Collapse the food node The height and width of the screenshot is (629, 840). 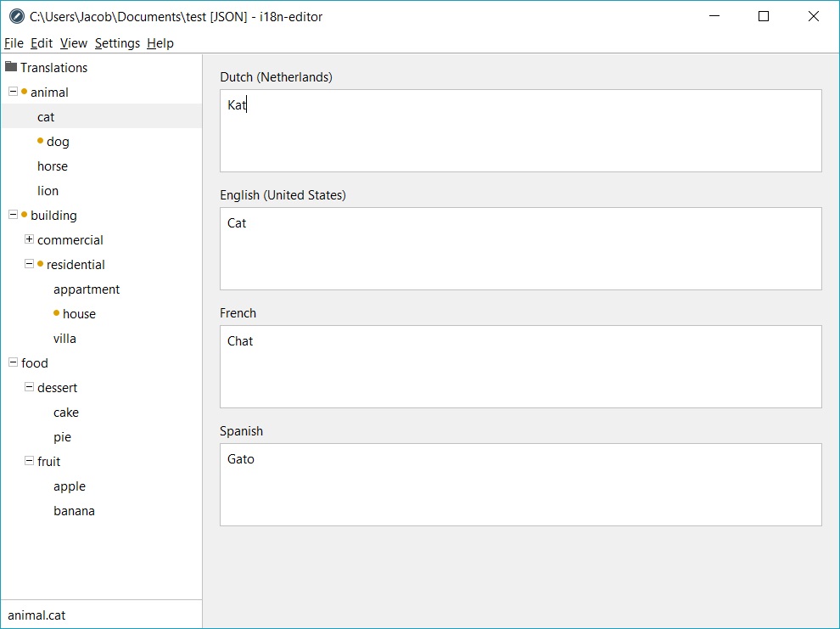pos(14,362)
